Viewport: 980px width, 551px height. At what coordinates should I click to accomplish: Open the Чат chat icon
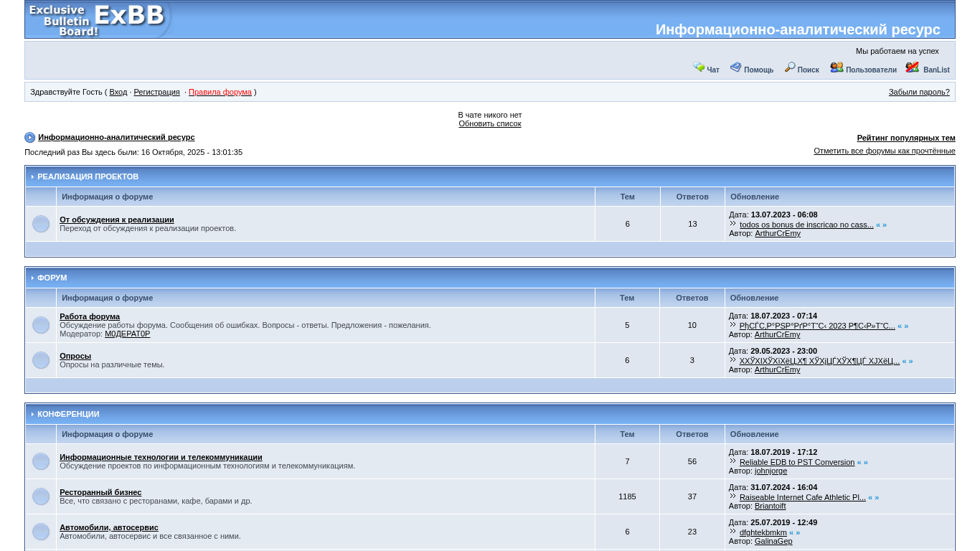pyautogui.click(x=699, y=67)
